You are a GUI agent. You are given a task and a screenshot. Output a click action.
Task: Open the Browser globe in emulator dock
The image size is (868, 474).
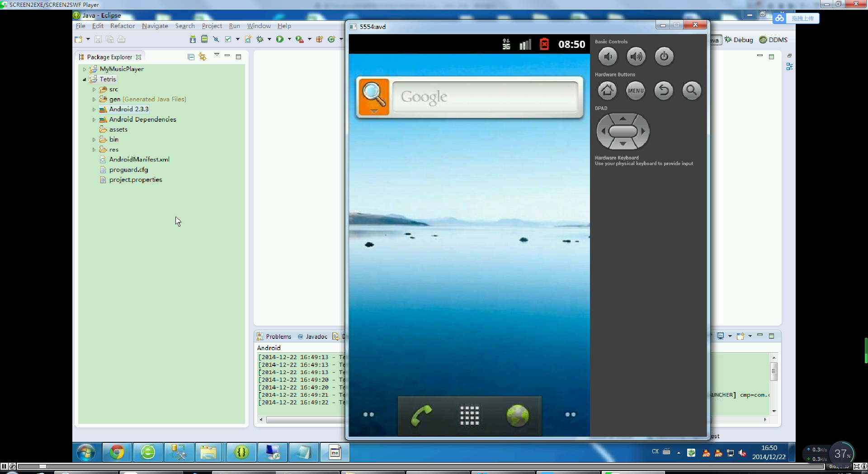[x=518, y=415]
